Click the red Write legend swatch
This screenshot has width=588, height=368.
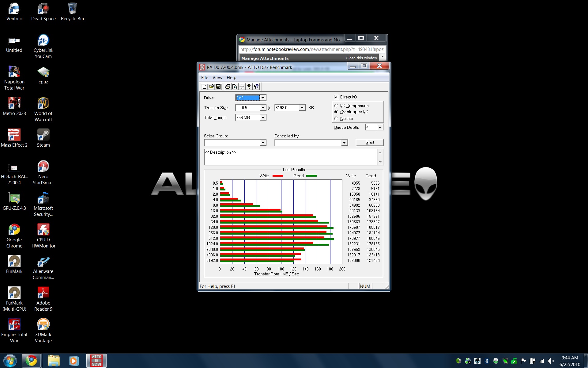coord(277,176)
